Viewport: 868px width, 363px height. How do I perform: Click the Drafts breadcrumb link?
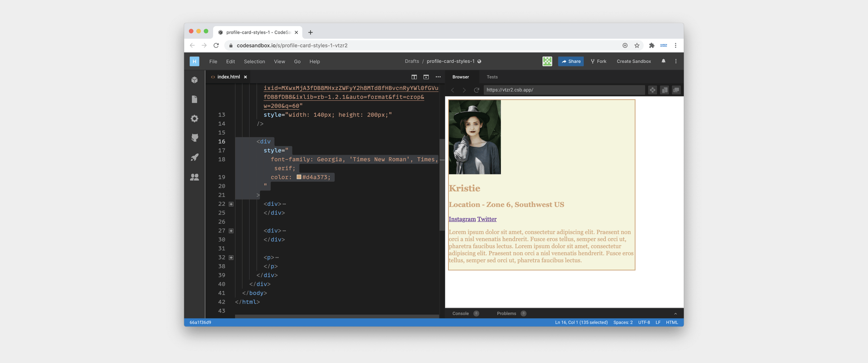point(412,61)
